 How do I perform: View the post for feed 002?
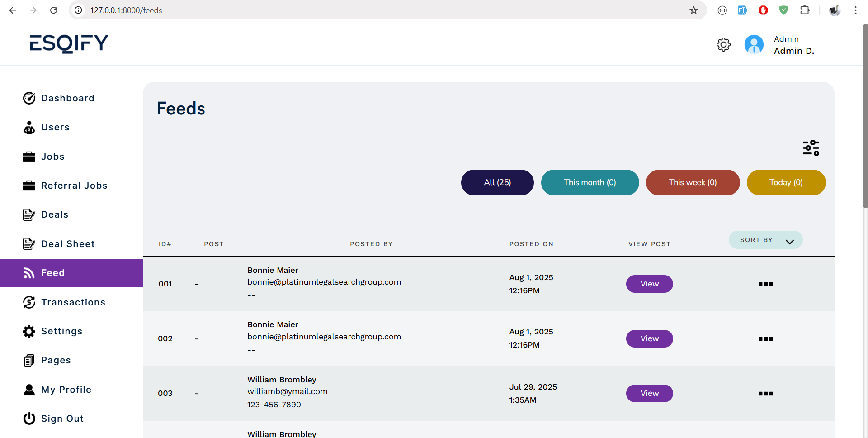[x=649, y=339]
